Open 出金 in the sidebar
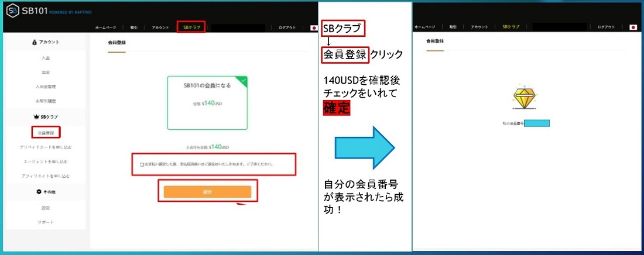This screenshot has height=255, width=644. (46, 73)
